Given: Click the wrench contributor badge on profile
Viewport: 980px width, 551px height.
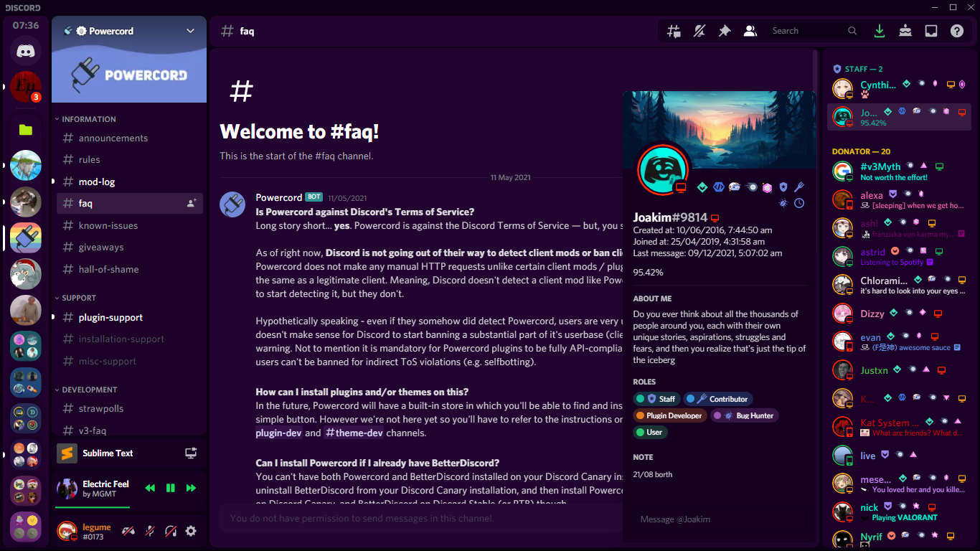Looking at the screenshot, I should 799,187.
